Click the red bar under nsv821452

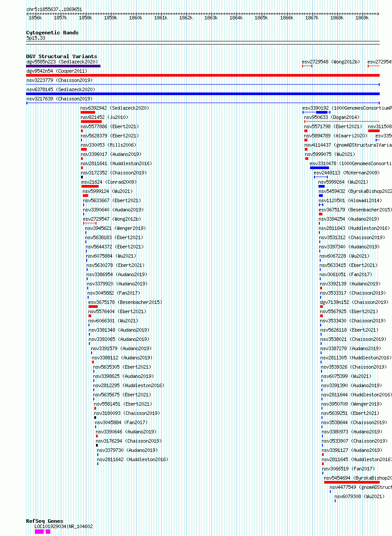tap(91, 122)
